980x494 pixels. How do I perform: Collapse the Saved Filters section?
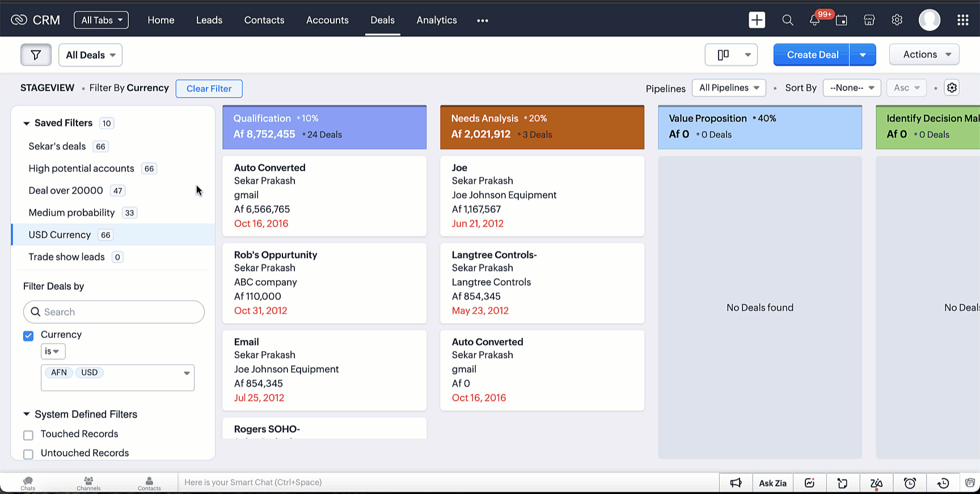point(27,123)
